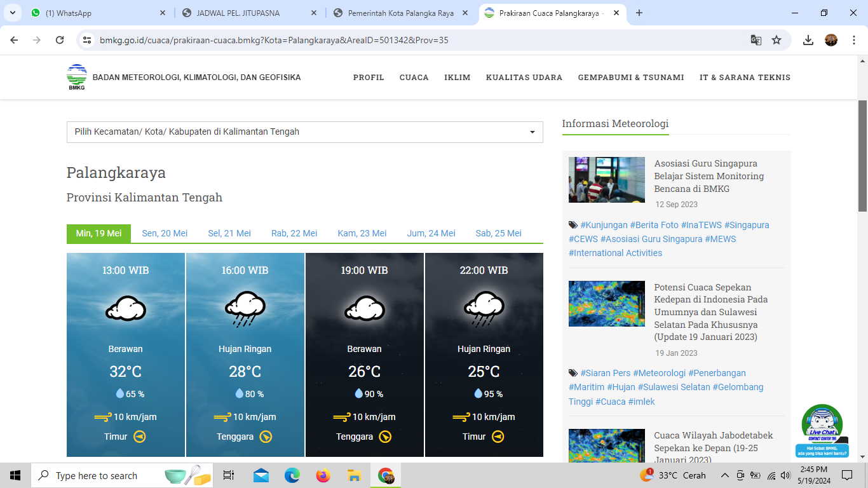
Task: Show hidden system tray icons
Action: coord(724,475)
